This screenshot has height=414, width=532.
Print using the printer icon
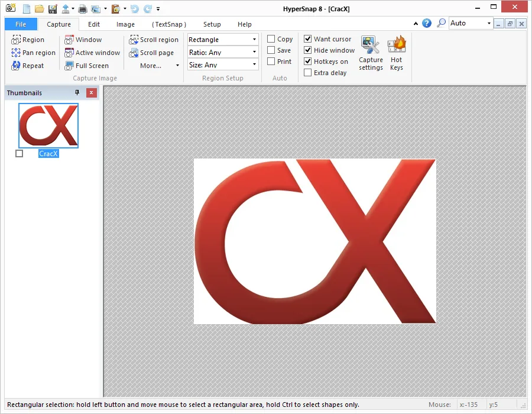tap(82, 9)
